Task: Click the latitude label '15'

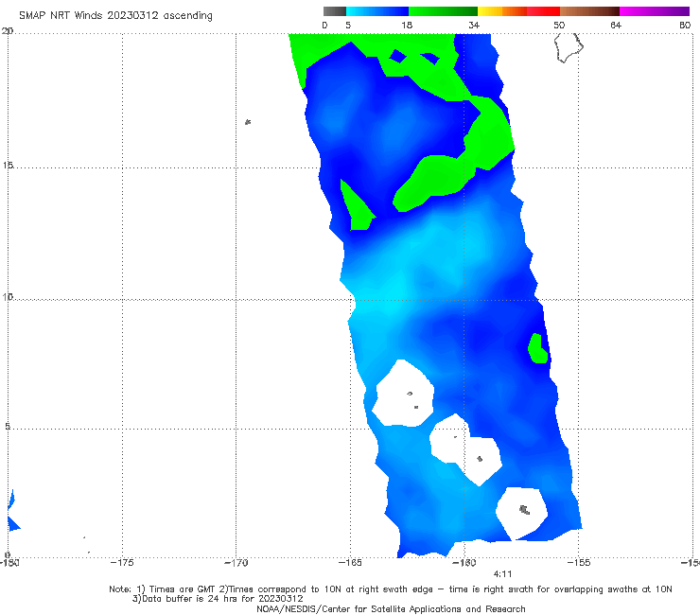Action: [x=8, y=166]
